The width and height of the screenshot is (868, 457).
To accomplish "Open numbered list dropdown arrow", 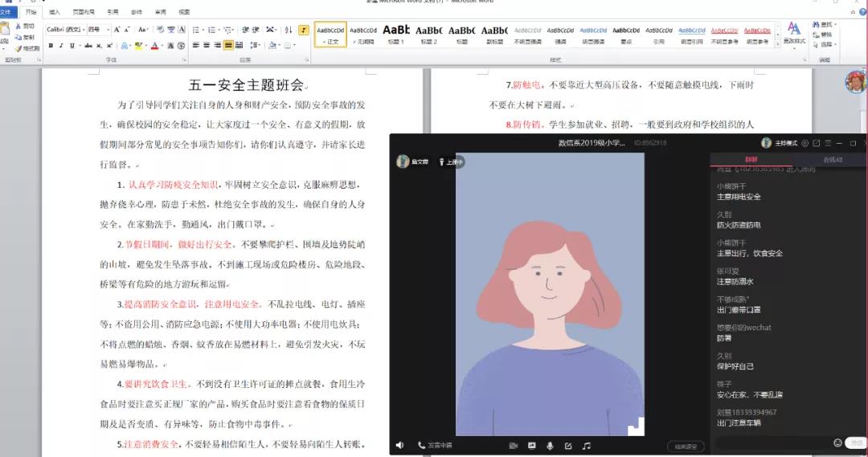I will [x=219, y=30].
